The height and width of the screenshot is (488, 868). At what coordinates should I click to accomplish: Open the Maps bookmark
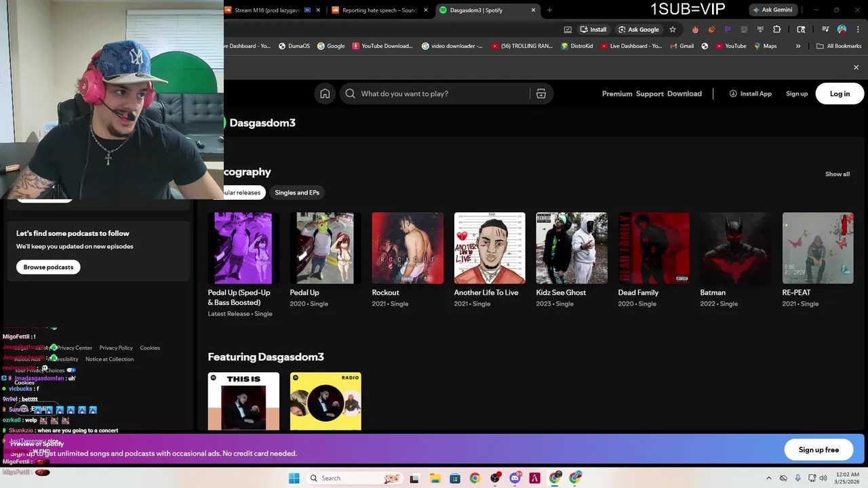point(765,46)
